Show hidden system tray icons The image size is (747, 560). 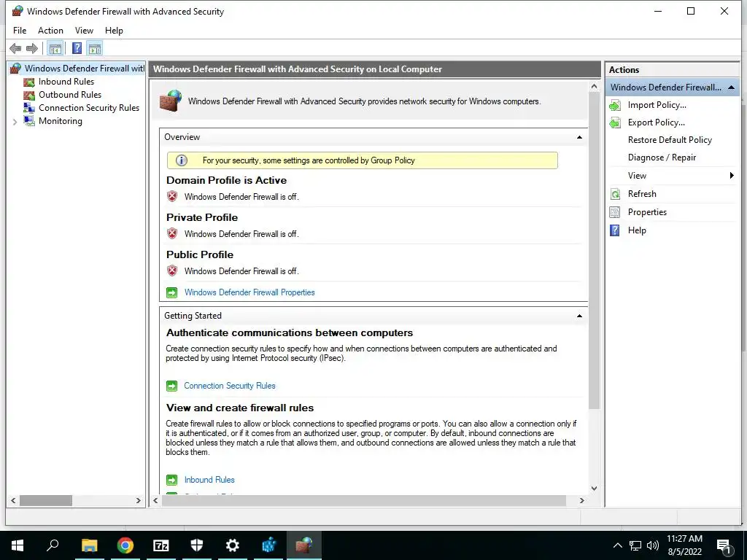click(x=617, y=545)
